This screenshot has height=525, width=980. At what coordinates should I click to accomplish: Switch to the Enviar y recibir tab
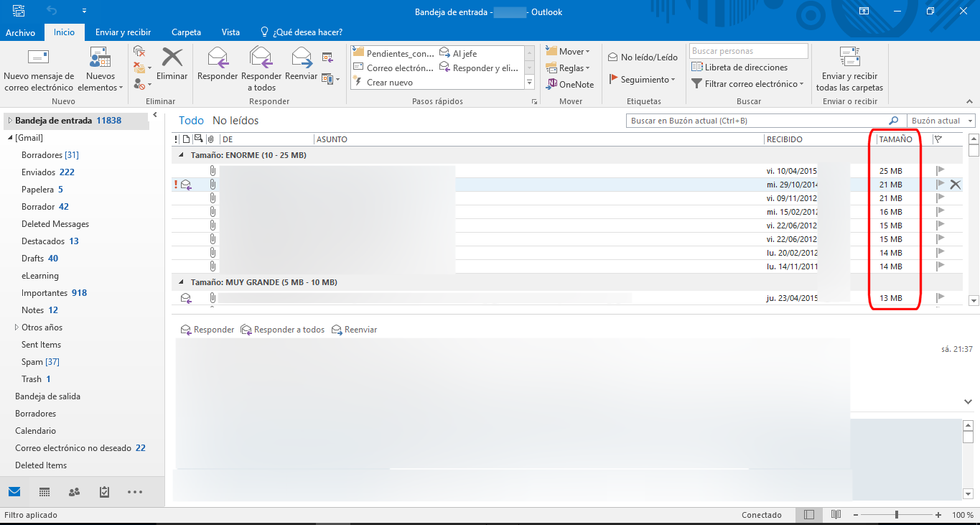pos(123,32)
